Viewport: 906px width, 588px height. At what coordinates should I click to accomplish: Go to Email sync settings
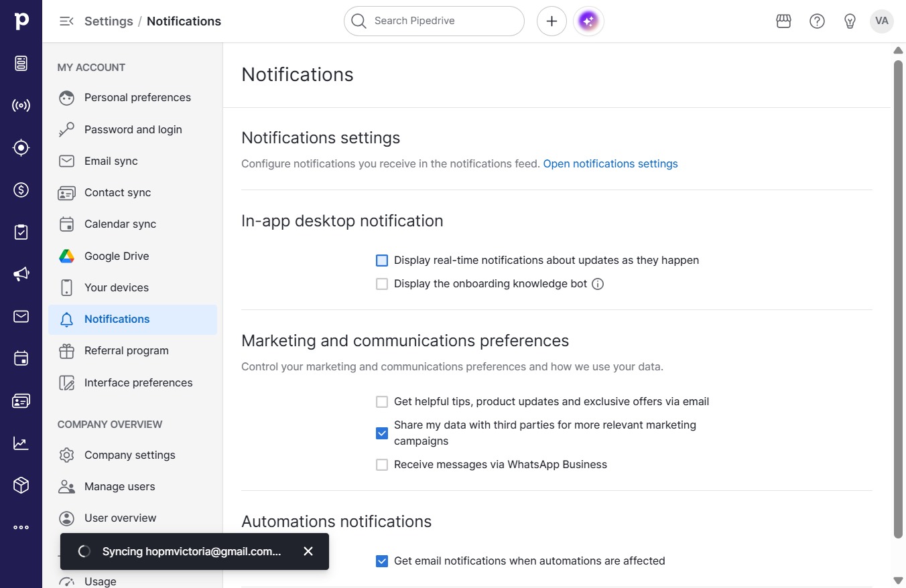pos(133,161)
